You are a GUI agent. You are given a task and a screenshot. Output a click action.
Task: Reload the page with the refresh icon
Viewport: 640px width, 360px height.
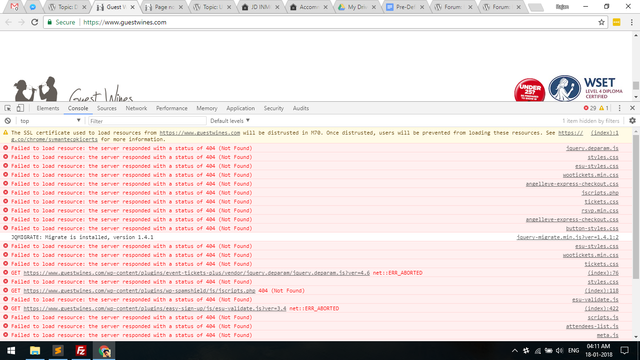(35, 22)
